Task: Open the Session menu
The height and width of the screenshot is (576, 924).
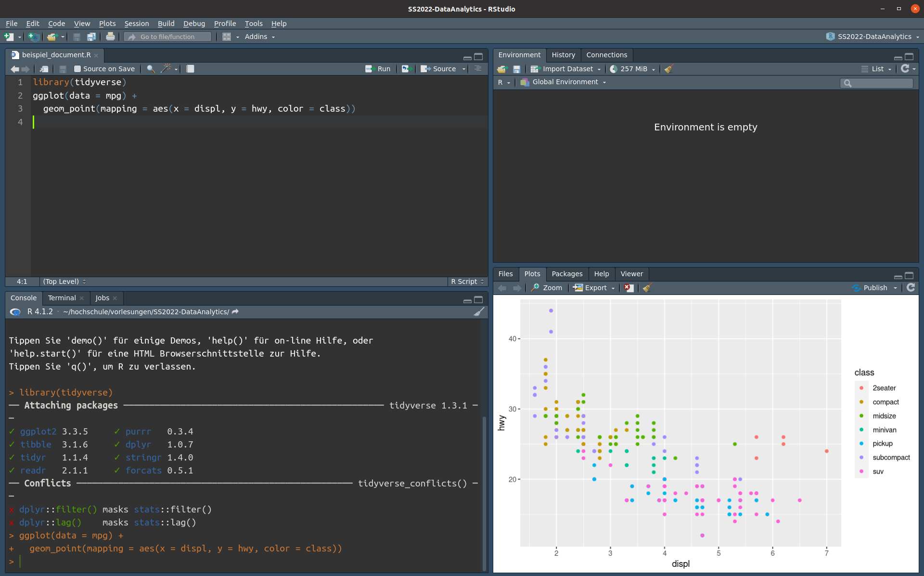Action: coord(136,24)
